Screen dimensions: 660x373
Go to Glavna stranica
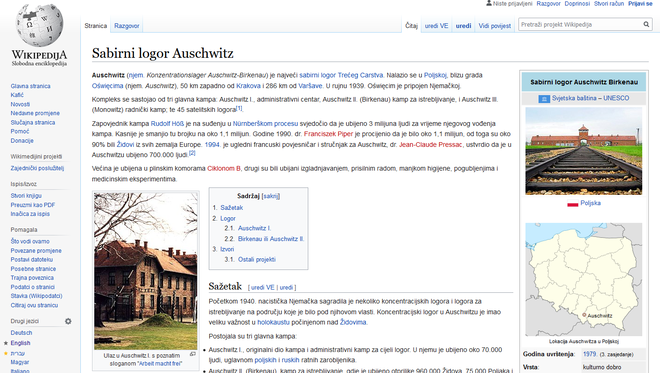30,86
